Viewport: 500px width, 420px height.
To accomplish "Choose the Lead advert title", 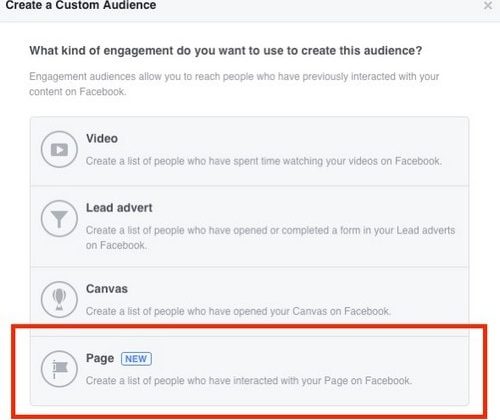I will click(x=119, y=208).
